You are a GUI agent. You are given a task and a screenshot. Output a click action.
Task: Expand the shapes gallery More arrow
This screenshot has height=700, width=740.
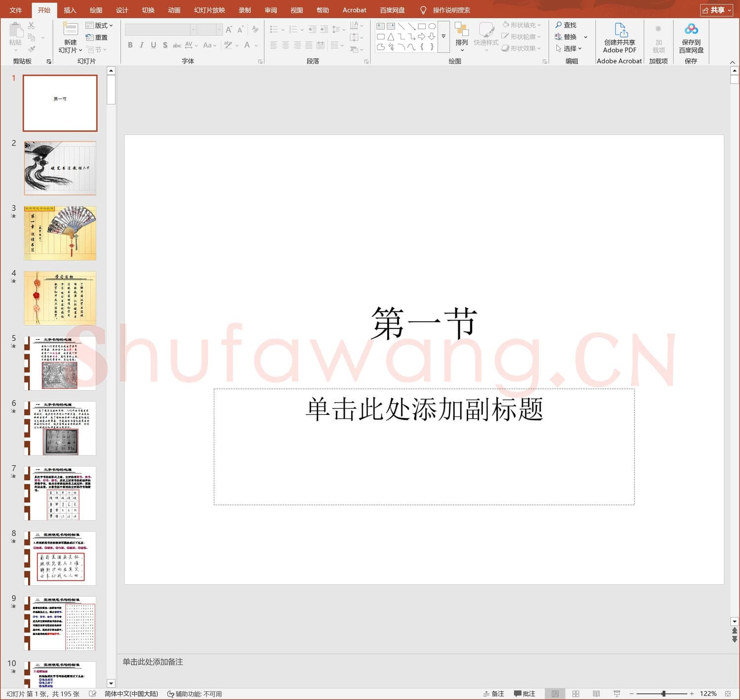(x=444, y=37)
